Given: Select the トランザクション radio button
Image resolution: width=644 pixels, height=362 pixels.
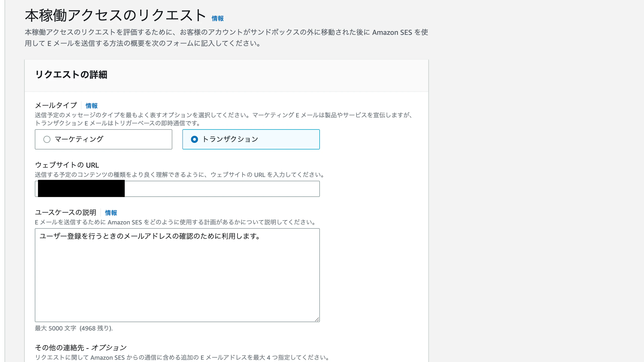Looking at the screenshot, I should pyautogui.click(x=194, y=139).
